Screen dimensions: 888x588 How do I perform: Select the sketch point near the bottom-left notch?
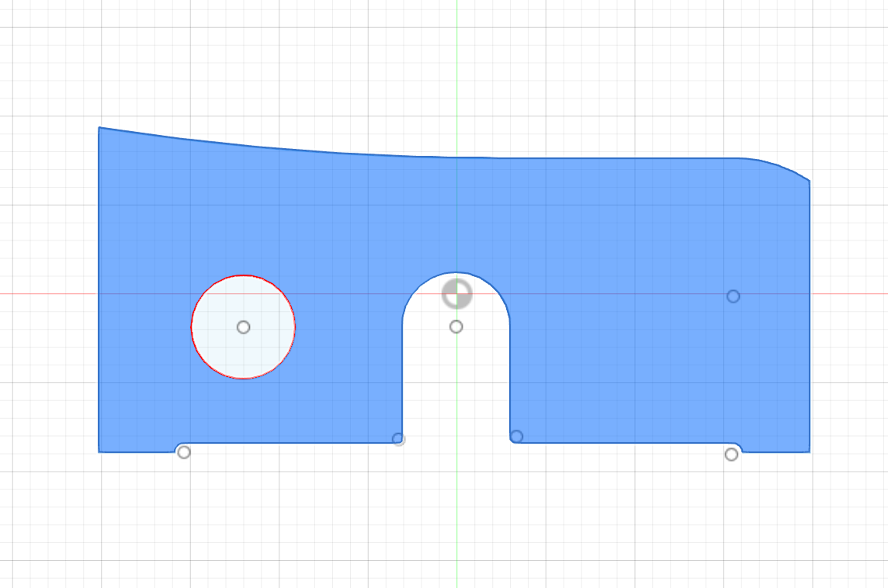[x=184, y=451]
